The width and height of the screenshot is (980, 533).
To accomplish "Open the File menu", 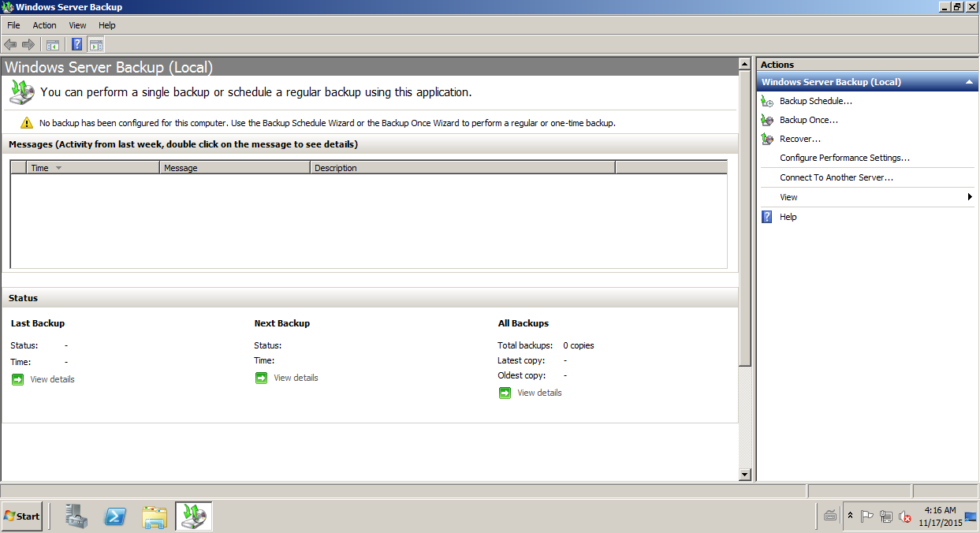I will click(13, 25).
